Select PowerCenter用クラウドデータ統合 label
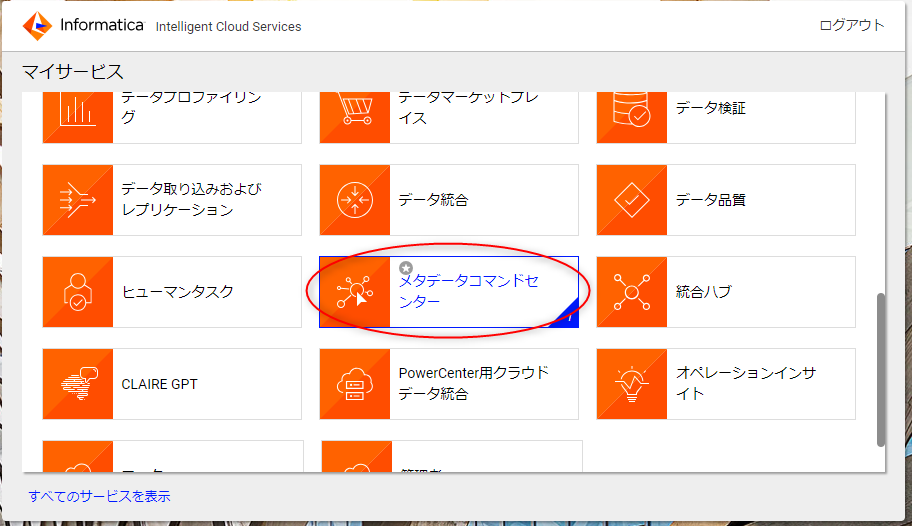The width and height of the screenshot is (912, 526). click(473, 383)
